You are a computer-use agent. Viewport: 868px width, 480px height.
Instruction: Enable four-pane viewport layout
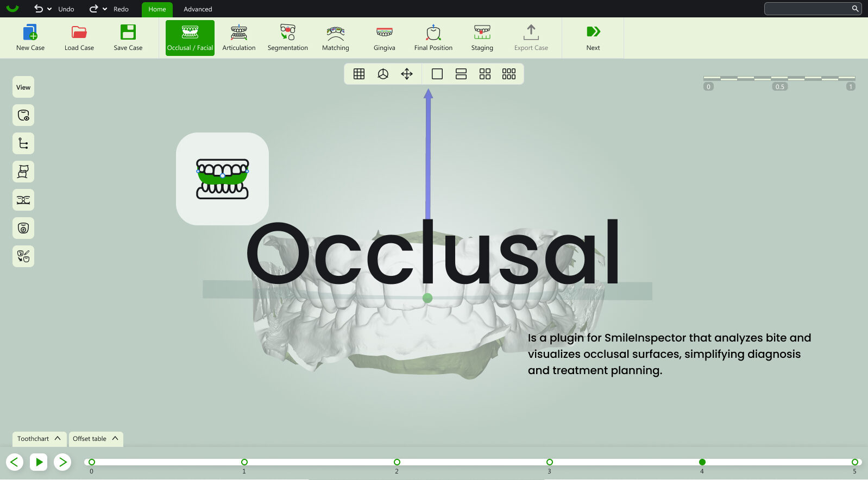coord(485,74)
